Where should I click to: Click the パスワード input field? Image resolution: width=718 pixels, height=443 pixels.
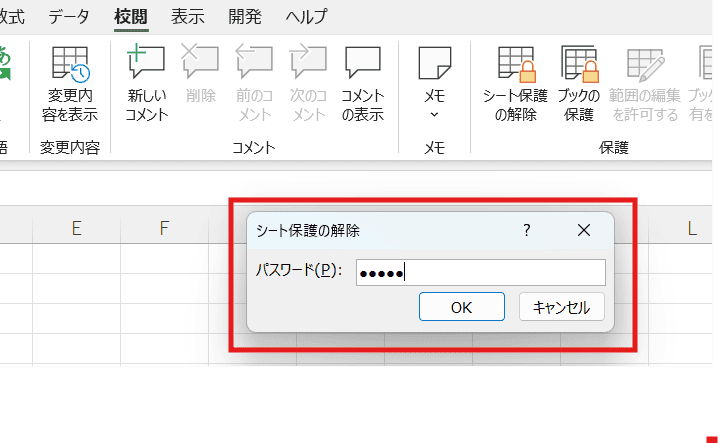pyautogui.click(x=480, y=273)
